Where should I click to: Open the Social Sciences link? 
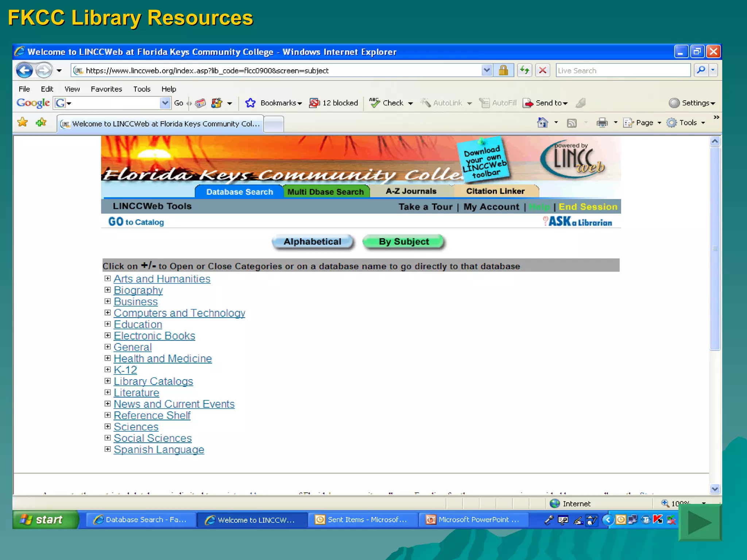(152, 438)
